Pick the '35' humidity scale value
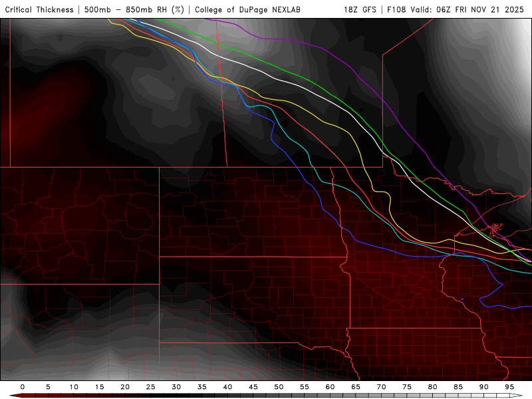Image resolution: width=532 pixels, height=399 pixels. click(202, 387)
